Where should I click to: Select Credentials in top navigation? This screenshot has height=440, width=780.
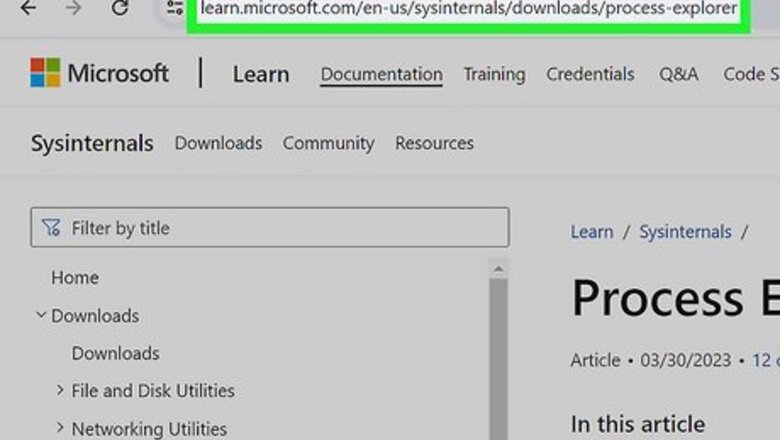pyautogui.click(x=590, y=74)
